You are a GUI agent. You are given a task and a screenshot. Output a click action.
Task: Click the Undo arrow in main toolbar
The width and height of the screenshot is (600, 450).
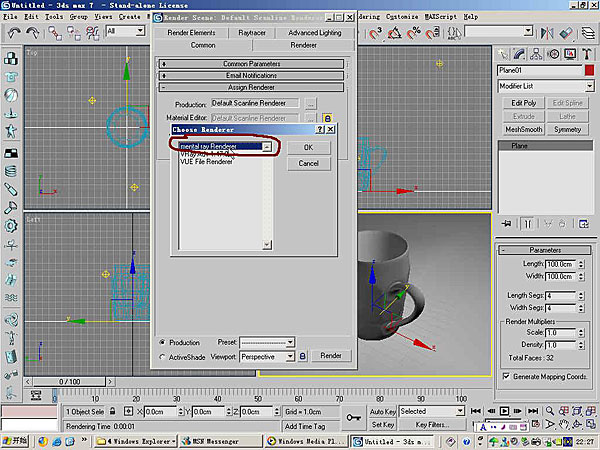(x=14, y=33)
